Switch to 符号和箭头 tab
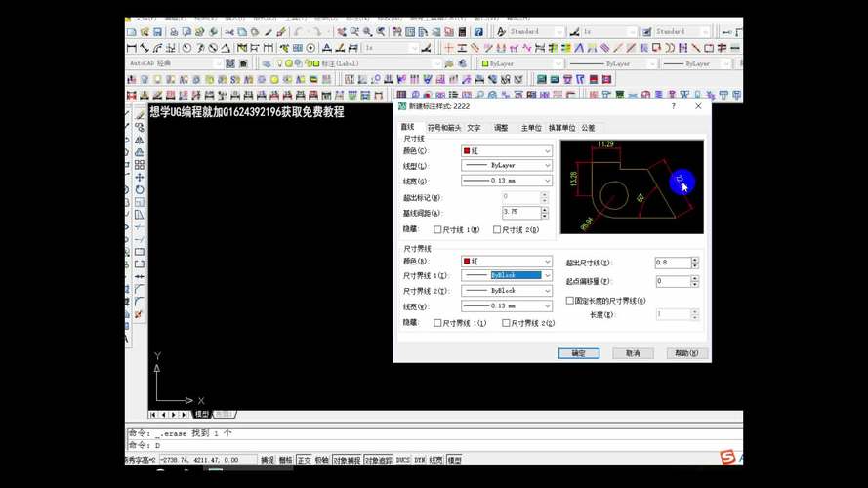Image resolution: width=868 pixels, height=488 pixels. (444, 128)
